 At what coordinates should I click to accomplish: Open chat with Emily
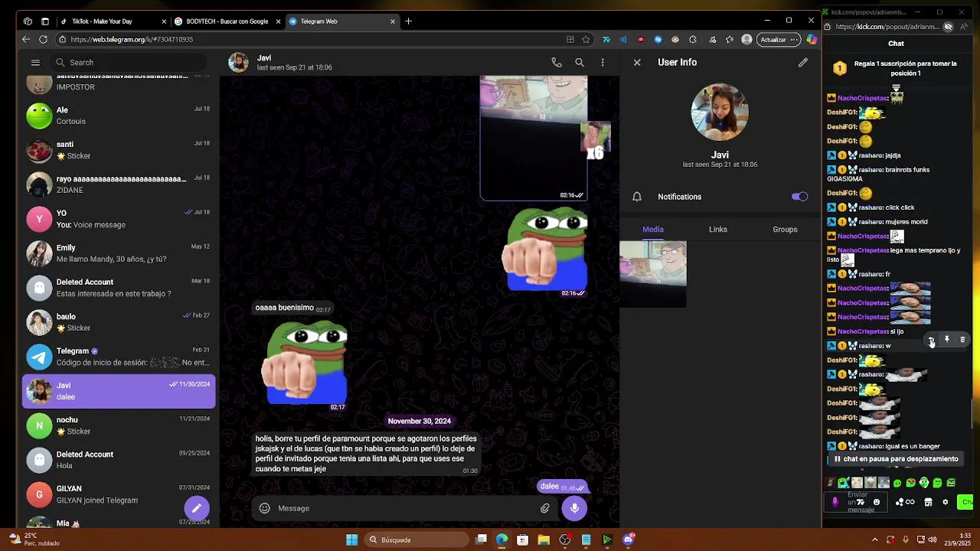(x=119, y=253)
